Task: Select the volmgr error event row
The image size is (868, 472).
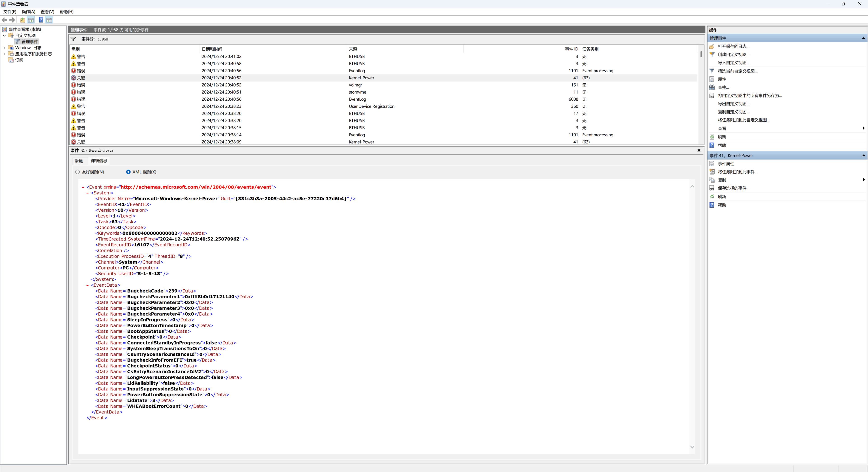Action: coord(356,85)
